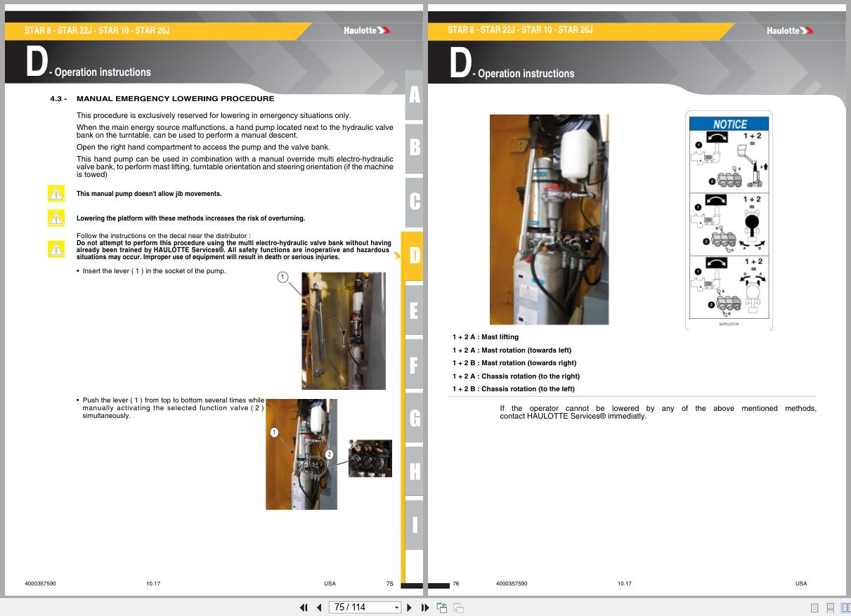Viewport: 851px width, 616px height.
Task: Select section tab I
Action: tap(414, 525)
